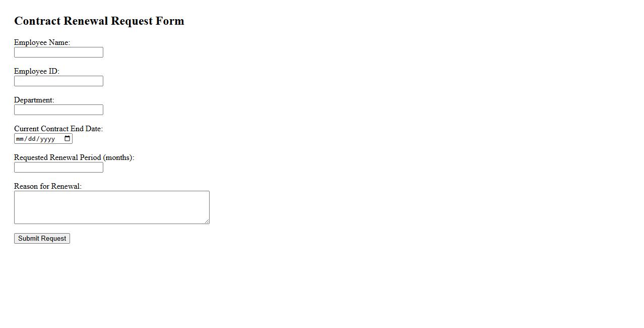
Task: Click the textarea resize handle
Action: [x=207, y=221]
